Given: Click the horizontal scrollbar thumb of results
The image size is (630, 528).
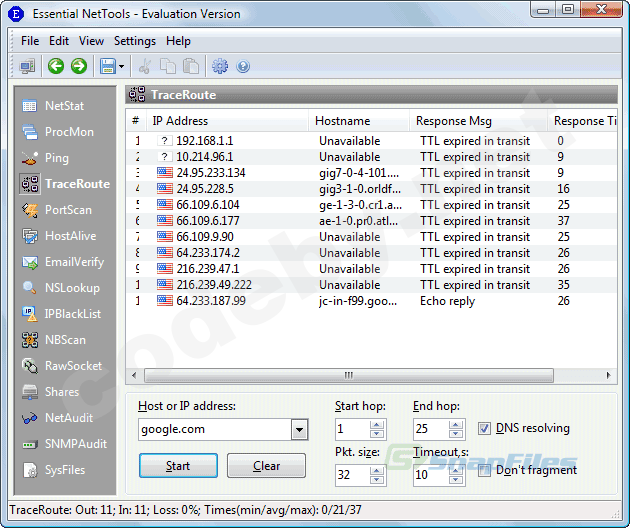Looking at the screenshot, I should pos(349,375).
